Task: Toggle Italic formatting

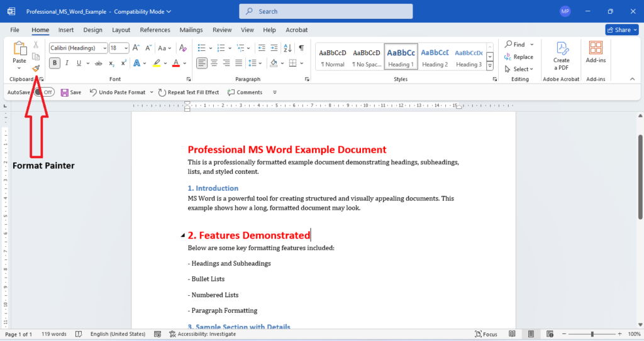Action: (x=67, y=63)
